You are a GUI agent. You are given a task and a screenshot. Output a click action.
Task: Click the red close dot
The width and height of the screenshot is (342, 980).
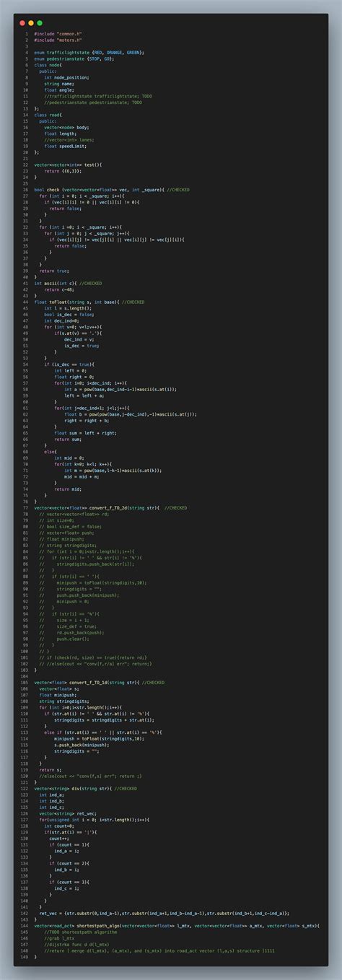(22, 23)
